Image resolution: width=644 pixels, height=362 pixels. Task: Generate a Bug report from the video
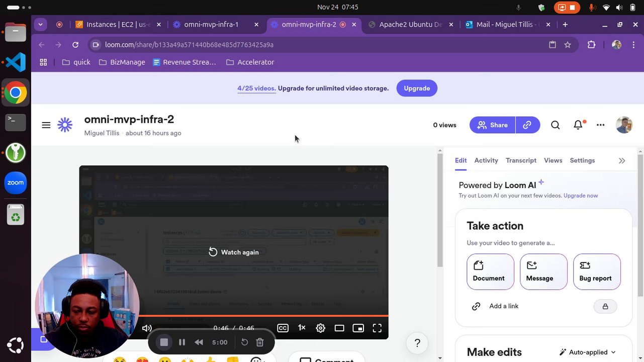tap(597, 271)
